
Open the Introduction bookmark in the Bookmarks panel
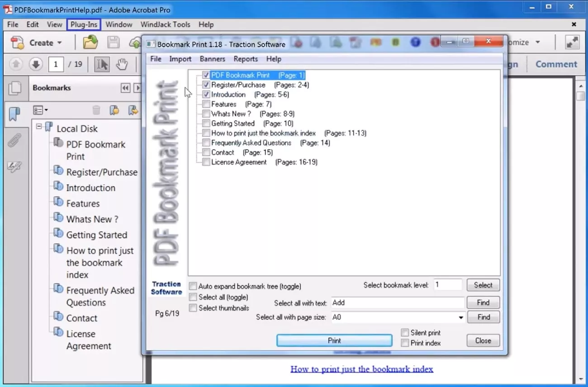coord(90,188)
